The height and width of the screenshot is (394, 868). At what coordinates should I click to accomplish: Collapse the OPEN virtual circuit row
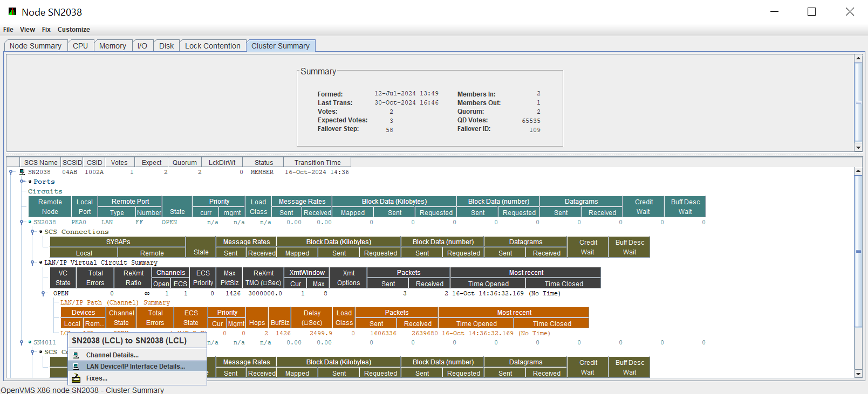pos(43,294)
